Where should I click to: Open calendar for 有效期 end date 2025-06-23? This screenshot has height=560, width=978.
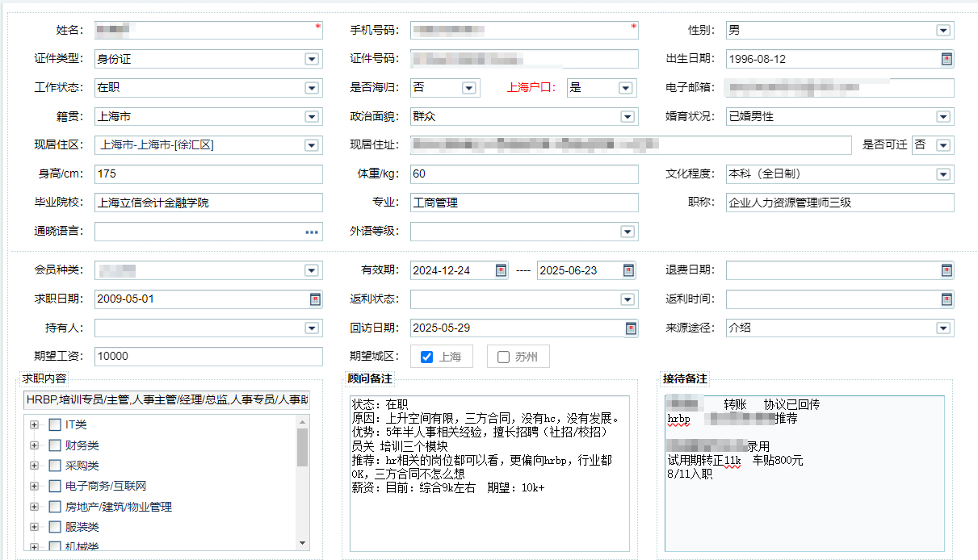click(x=628, y=270)
